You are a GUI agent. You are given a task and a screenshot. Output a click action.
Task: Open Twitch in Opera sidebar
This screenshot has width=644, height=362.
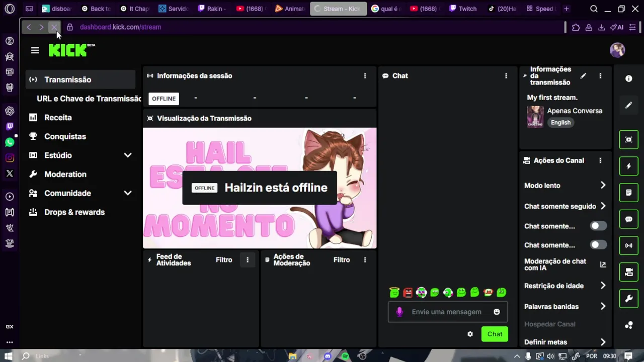point(10,127)
